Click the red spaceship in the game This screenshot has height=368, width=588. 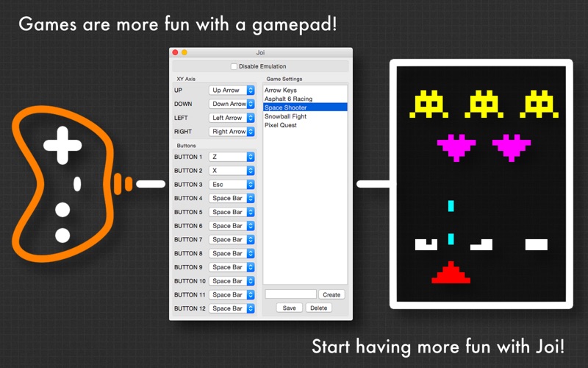(x=451, y=272)
